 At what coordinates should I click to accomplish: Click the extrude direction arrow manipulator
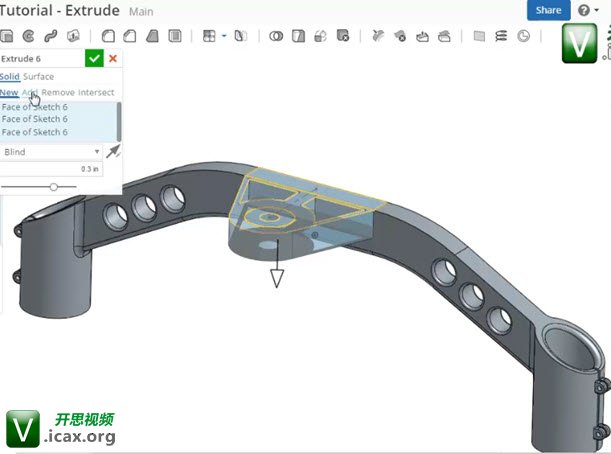coord(277,278)
